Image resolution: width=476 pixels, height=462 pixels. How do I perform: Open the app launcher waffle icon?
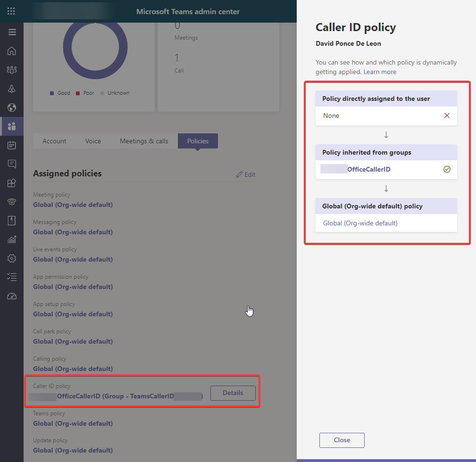[11, 11]
